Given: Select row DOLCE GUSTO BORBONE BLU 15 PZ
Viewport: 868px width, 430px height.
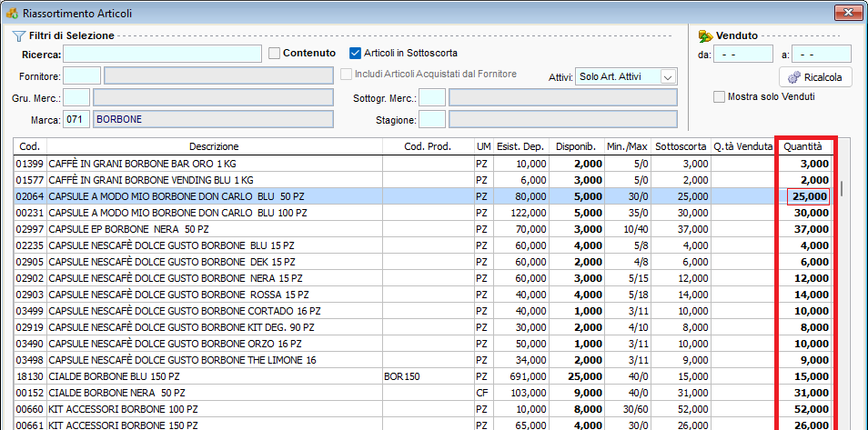Looking at the screenshot, I should pyautogui.click(x=423, y=245).
